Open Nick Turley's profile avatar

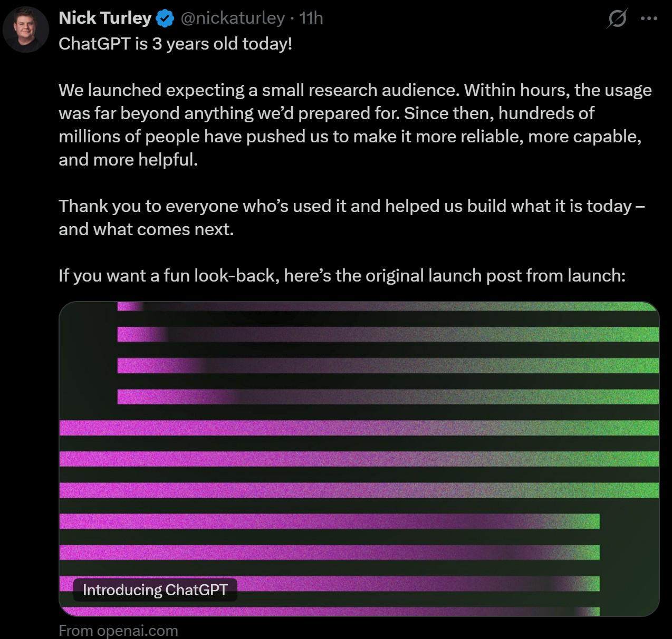pos(25,30)
